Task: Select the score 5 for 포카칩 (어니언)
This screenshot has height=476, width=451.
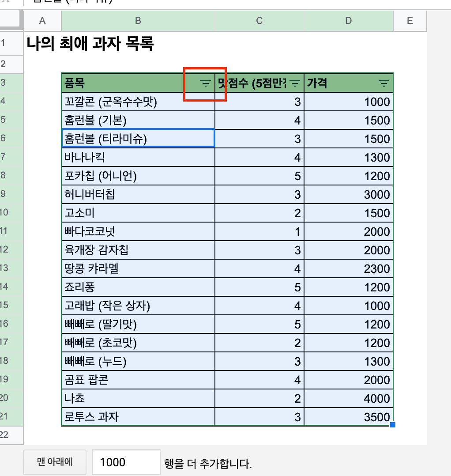Action: pos(259,176)
